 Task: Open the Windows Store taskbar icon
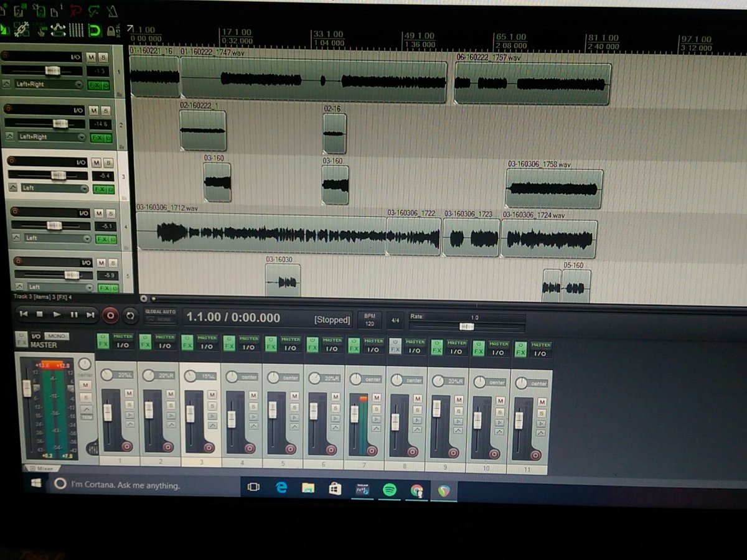[x=335, y=489]
